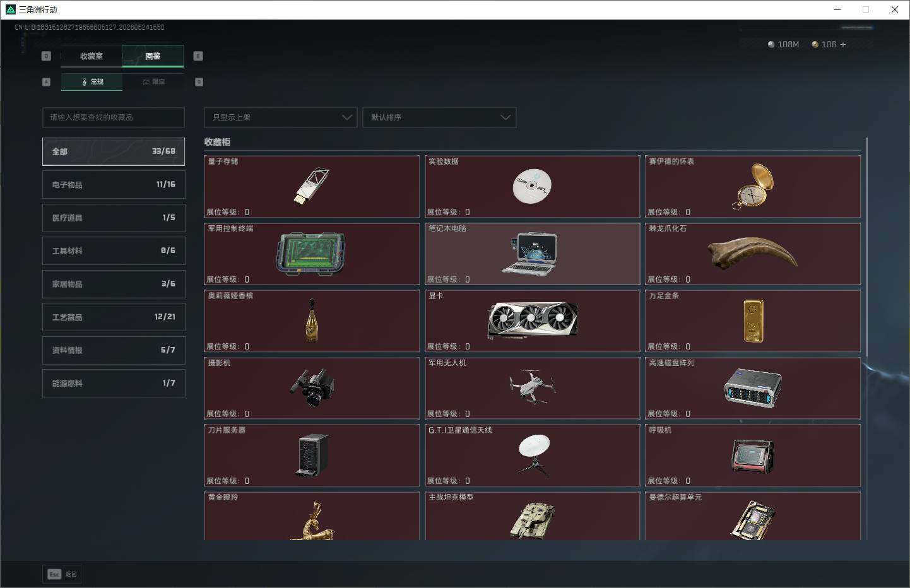Screen dimensions: 910x588
Task: Select the 全部 33/68 category
Action: [x=114, y=151]
